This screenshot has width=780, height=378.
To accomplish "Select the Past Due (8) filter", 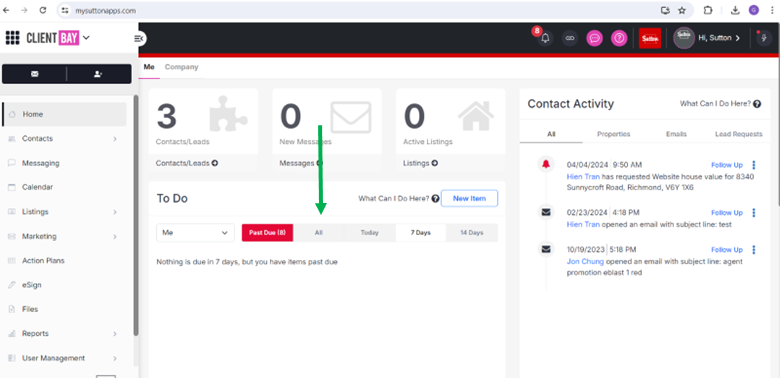I will coord(268,233).
